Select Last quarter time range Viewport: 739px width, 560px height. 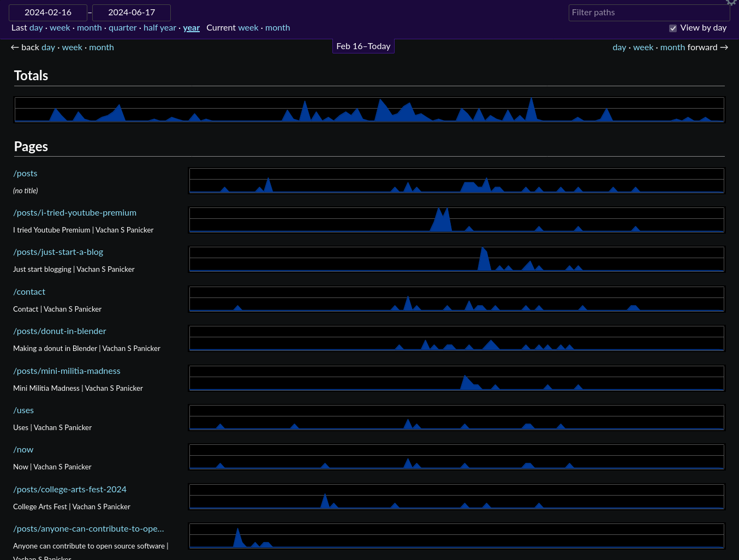tap(122, 28)
